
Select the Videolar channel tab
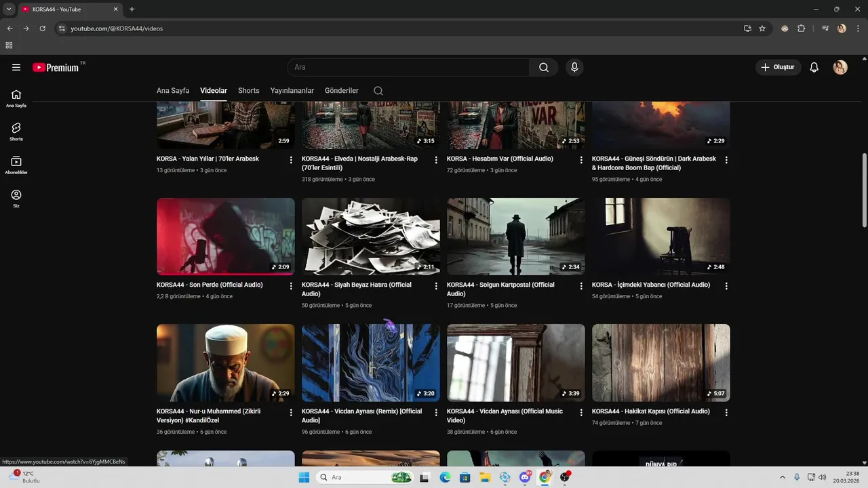pos(214,91)
